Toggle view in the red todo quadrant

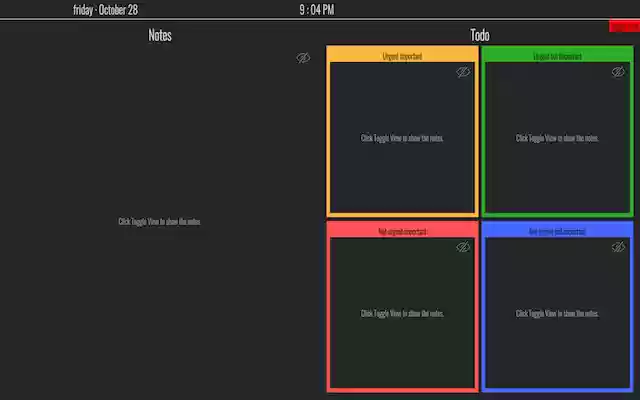[463, 247]
